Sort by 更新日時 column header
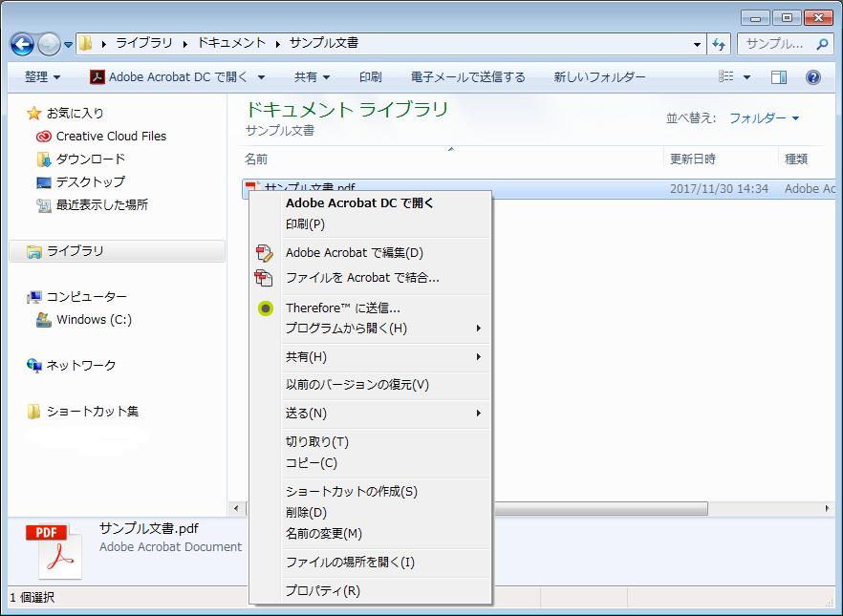The height and width of the screenshot is (616, 843). (x=721, y=159)
